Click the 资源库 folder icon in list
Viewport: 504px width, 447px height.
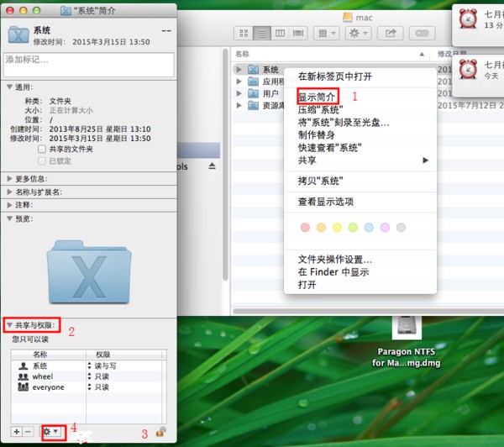tap(254, 105)
